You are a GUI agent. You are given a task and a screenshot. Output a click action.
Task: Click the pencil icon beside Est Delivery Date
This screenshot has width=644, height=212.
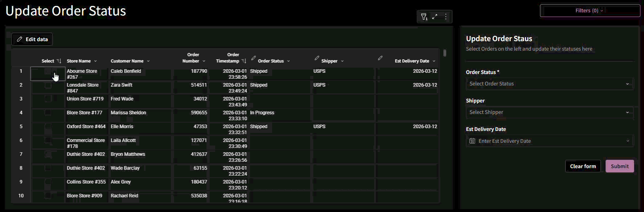point(380,58)
